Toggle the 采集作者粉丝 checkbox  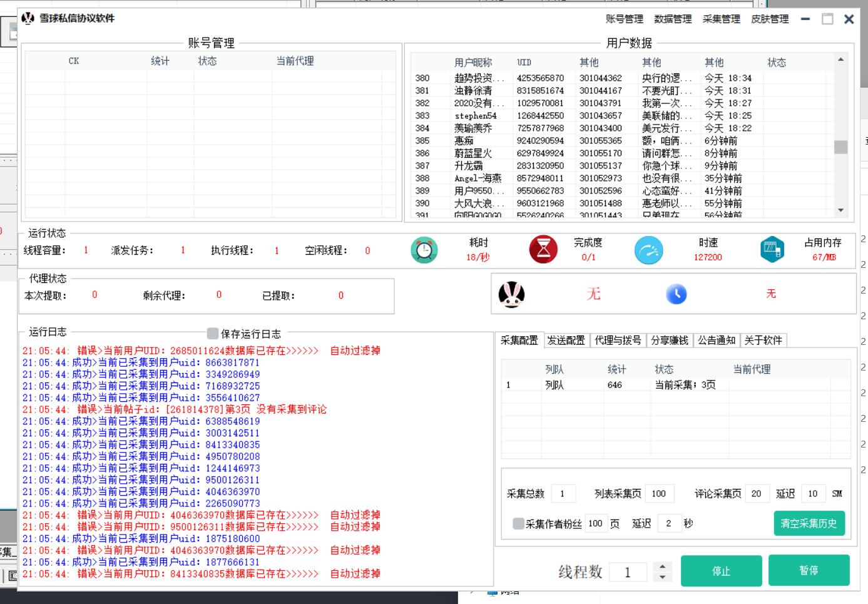(x=518, y=524)
